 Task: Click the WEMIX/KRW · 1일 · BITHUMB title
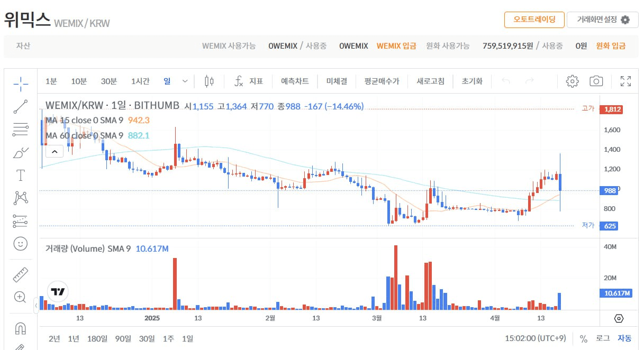[x=112, y=105]
